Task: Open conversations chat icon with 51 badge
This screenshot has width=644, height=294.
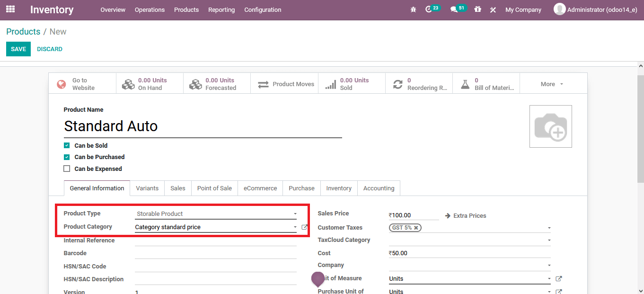Action: (454, 9)
